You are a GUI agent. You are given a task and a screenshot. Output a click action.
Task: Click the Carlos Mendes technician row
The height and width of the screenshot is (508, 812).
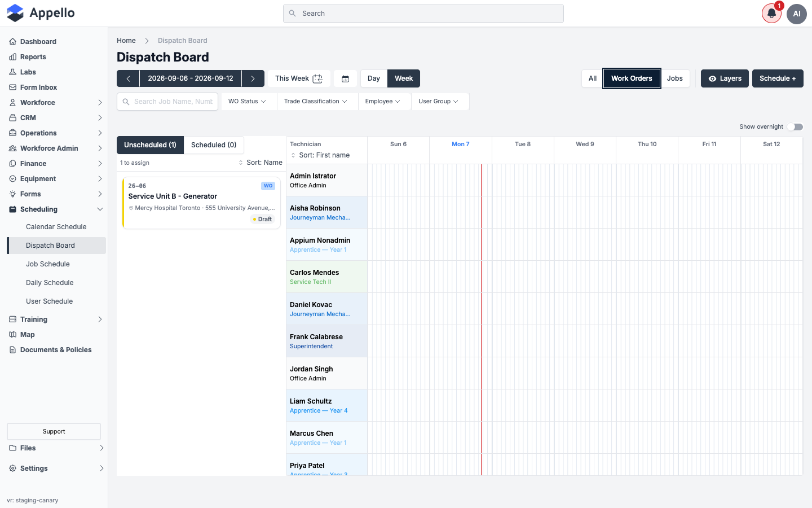pos(327,277)
